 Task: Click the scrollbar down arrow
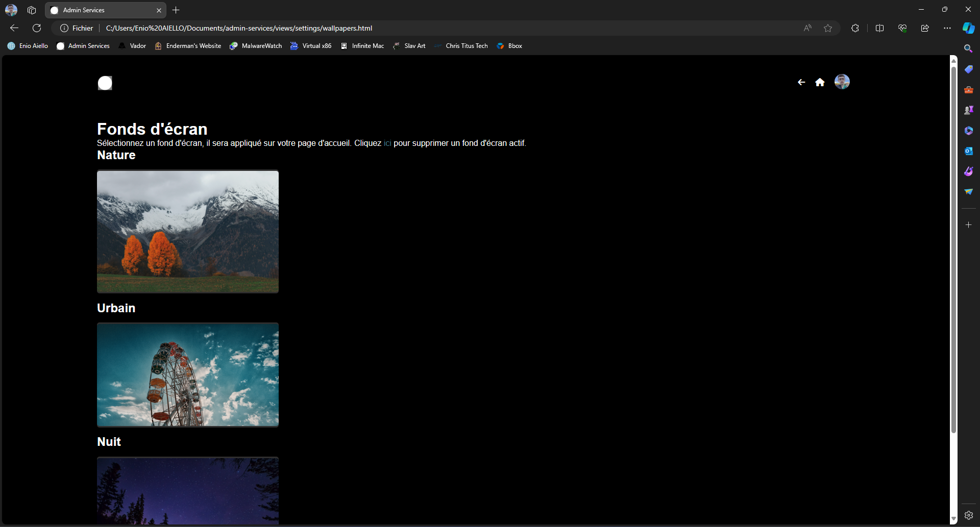[953, 519]
